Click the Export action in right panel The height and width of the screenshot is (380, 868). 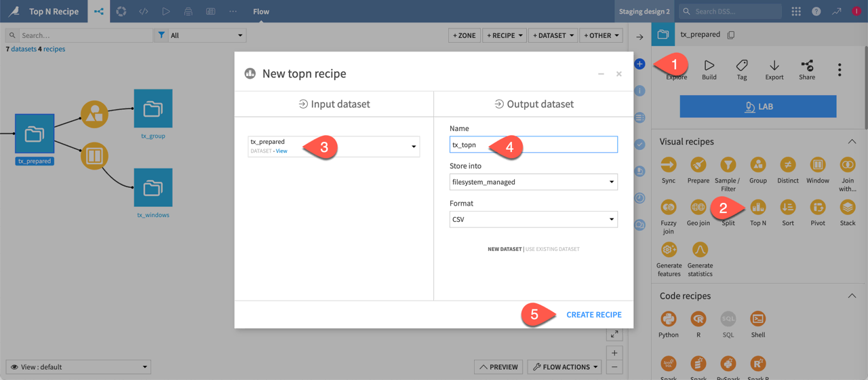point(774,69)
